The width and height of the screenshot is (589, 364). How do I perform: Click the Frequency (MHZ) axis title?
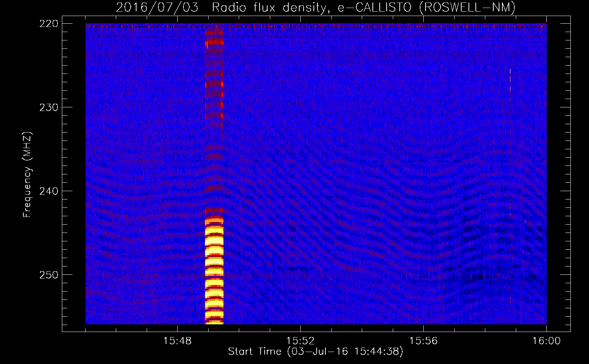27,175
